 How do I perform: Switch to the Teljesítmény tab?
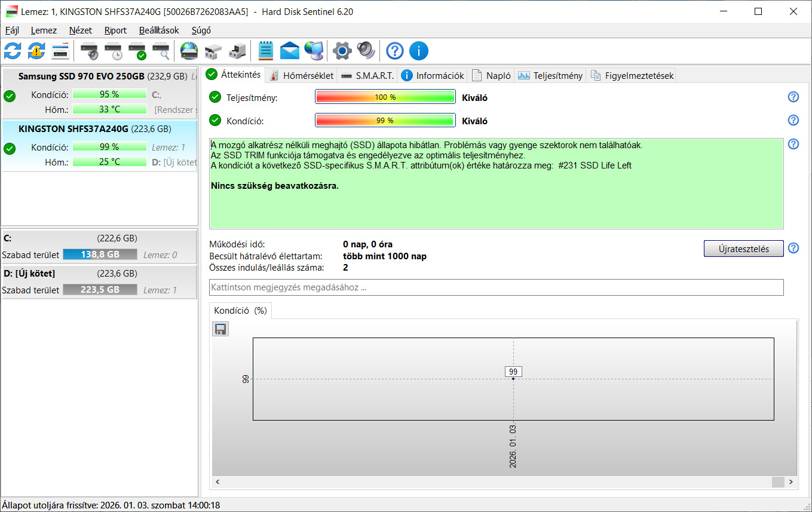tap(550, 75)
